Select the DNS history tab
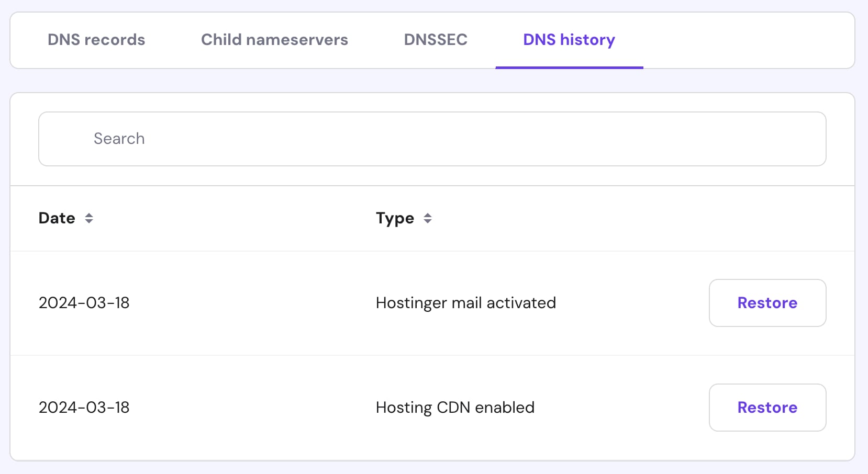868x474 pixels. click(x=569, y=40)
